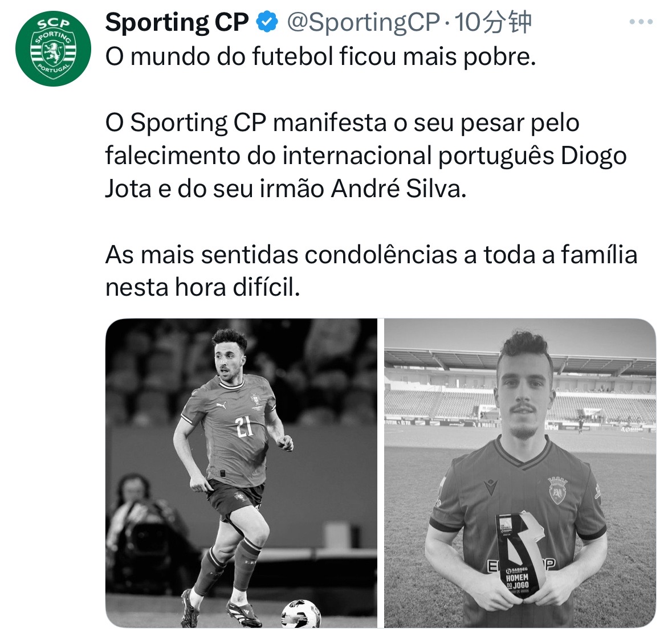
Task: Click the number 21 jersey in photo
Action: [245, 427]
